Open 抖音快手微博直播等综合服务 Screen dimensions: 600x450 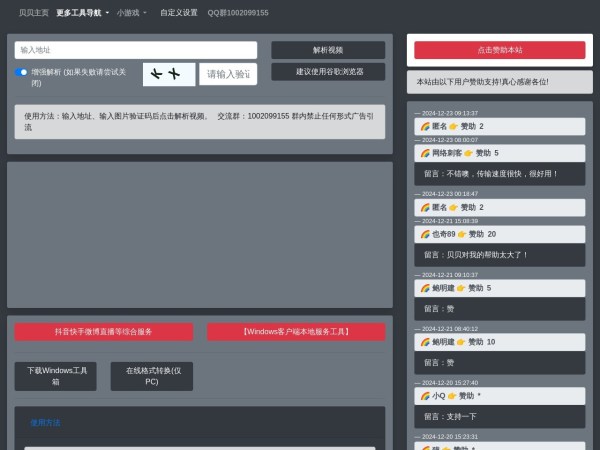(117, 332)
